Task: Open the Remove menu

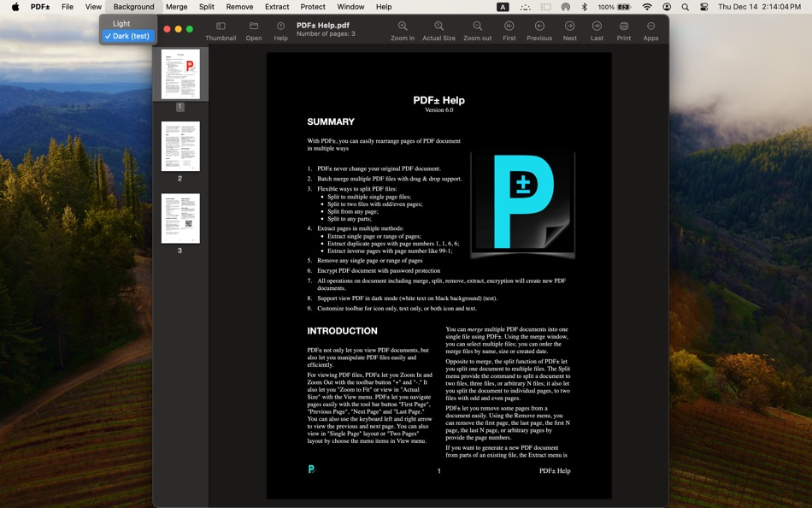Action: (x=240, y=7)
